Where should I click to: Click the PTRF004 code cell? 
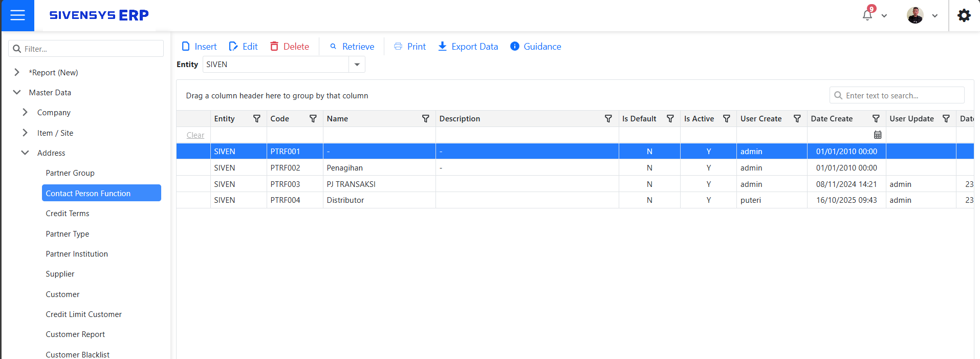tap(295, 200)
